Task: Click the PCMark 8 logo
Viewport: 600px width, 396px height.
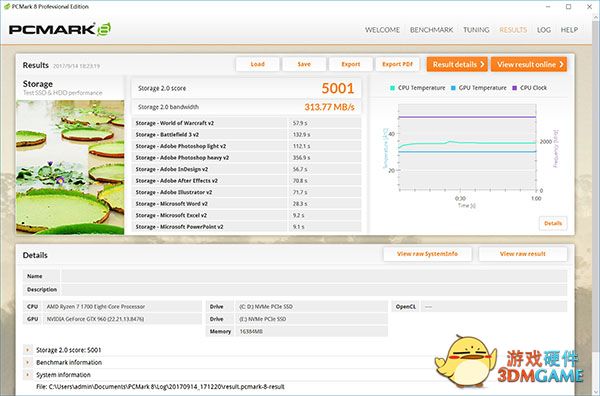Action: click(60, 29)
